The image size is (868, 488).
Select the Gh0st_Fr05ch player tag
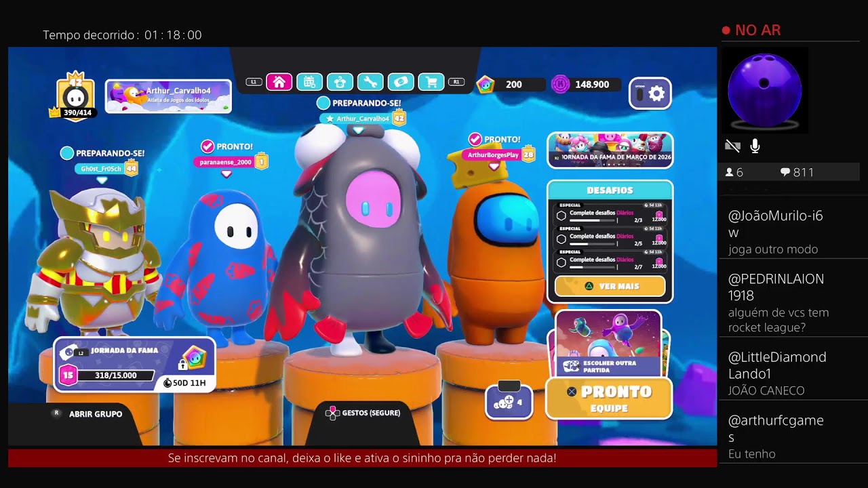101,169
